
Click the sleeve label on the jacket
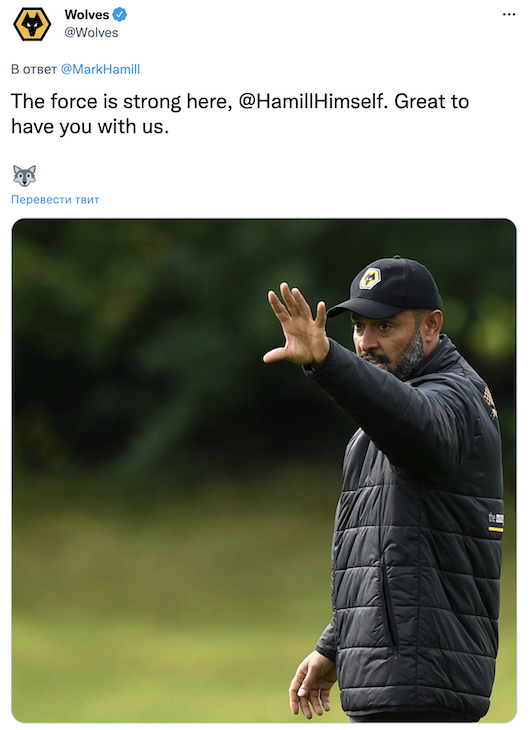tap(496, 521)
